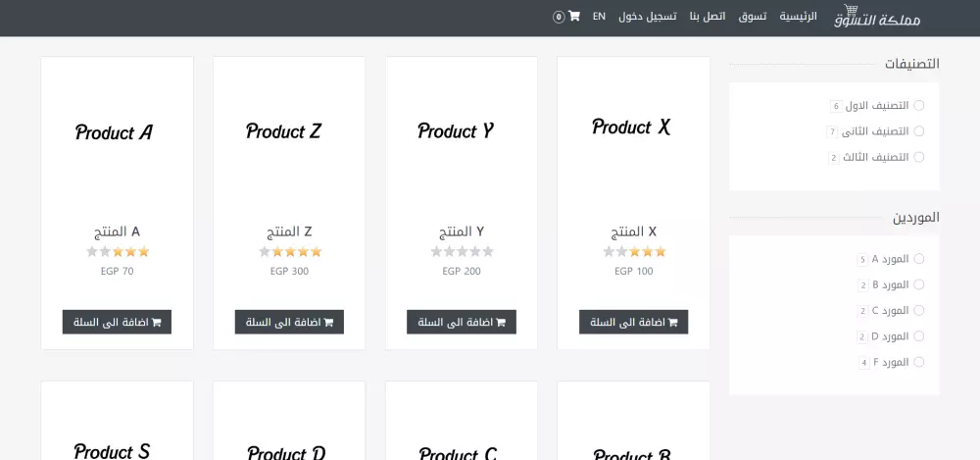The image size is (980, 460).
Task: Filter by supplier المورد D
Action: [919, 336]
